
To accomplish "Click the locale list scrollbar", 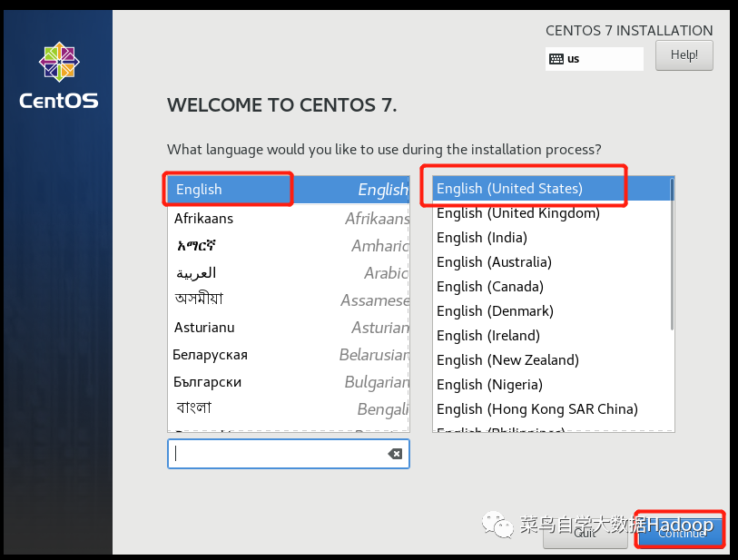I will point(672,254).
